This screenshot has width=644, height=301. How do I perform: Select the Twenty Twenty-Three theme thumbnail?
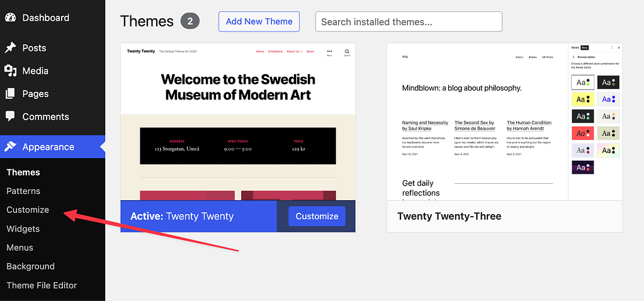coord(477,121)
